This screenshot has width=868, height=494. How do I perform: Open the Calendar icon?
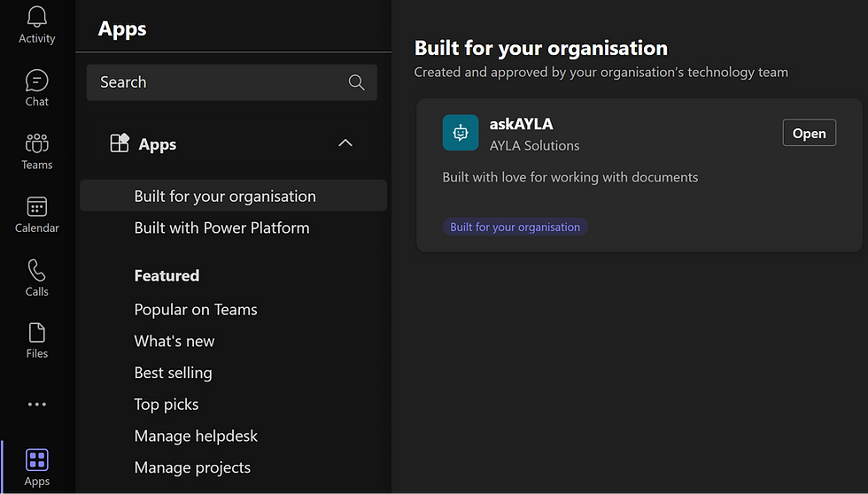pyautogui.click(x=36, y=207)
